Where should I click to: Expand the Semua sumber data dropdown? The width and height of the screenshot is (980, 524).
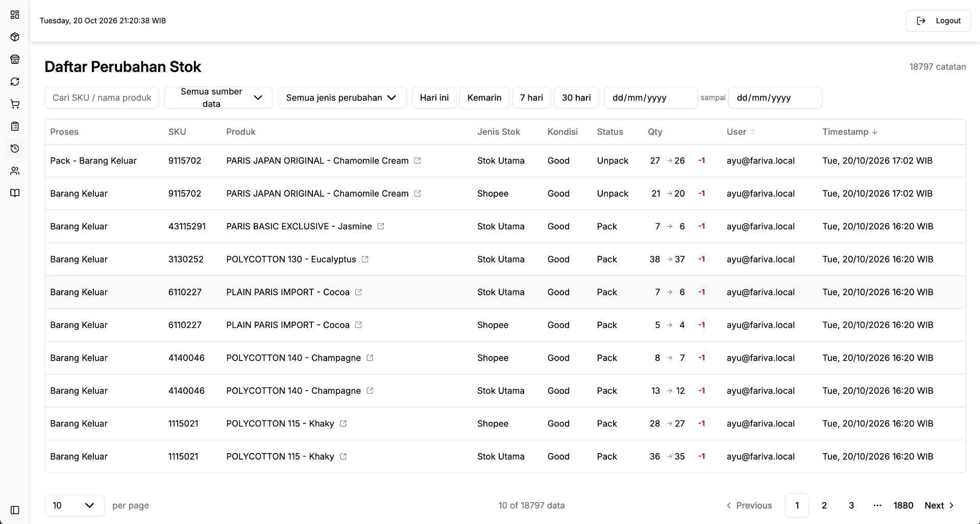point(218,98)
